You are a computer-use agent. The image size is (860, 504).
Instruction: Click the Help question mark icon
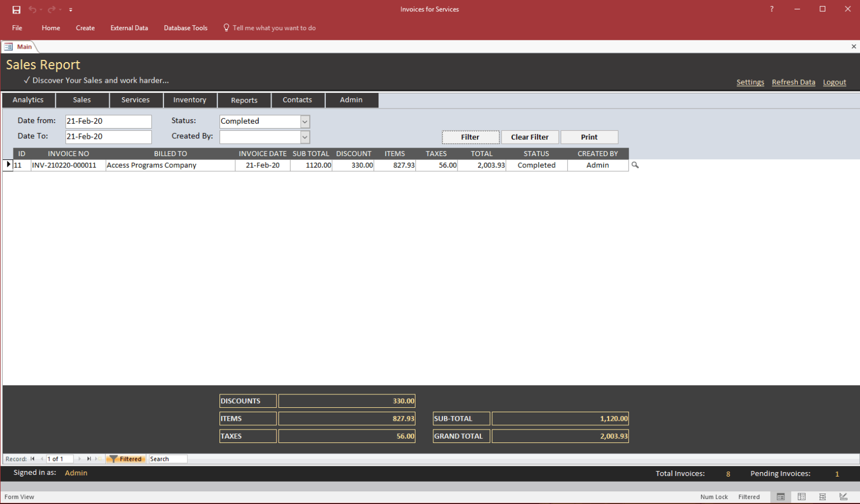pos(772,10)
